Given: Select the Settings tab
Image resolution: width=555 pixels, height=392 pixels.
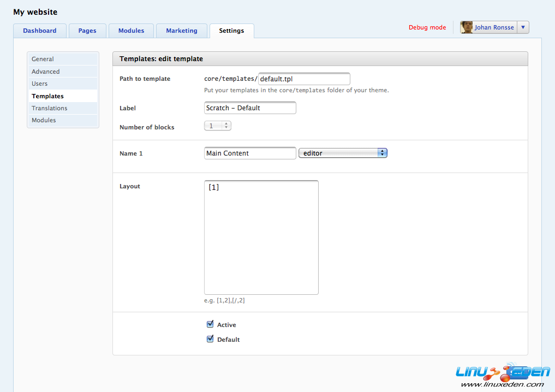Looking at the screenshot, I should 231,31.
